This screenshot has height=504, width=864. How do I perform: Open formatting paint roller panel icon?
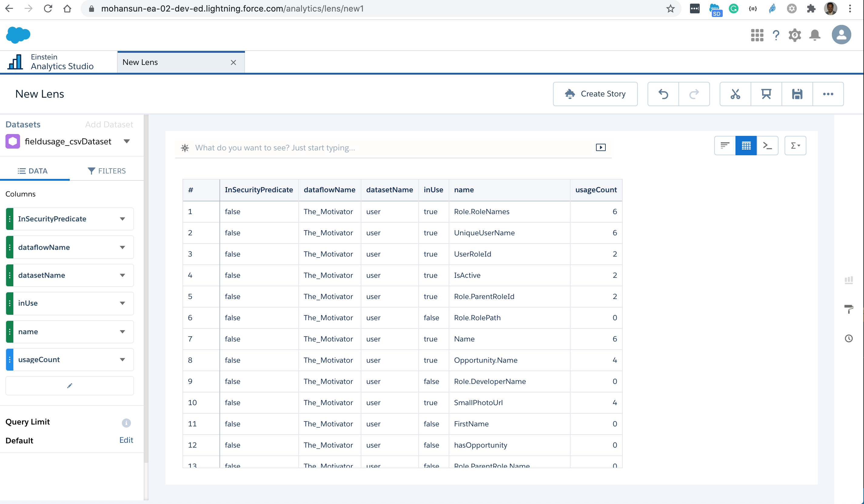[849, 309]
